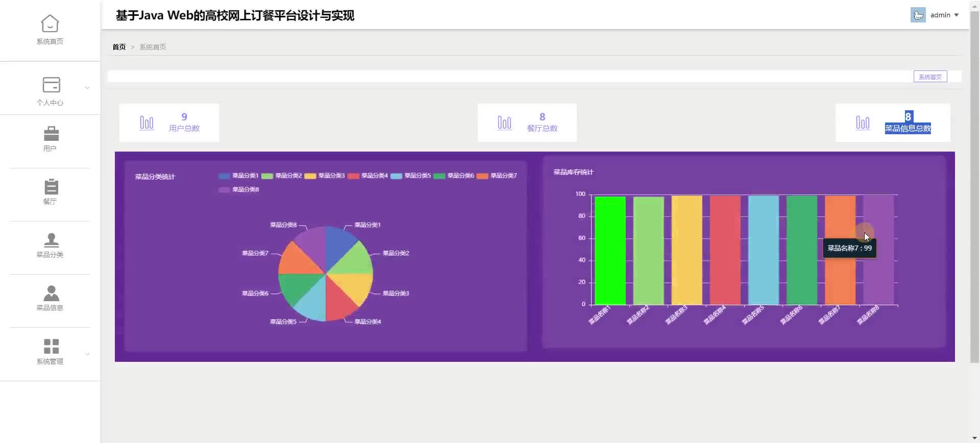
Task: Click the orange 菜品名称7 bar
Action: coord(840,250)
